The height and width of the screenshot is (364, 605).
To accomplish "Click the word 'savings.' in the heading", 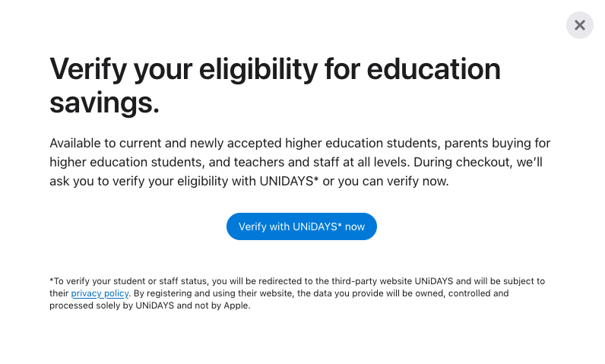I will [104, 103].
